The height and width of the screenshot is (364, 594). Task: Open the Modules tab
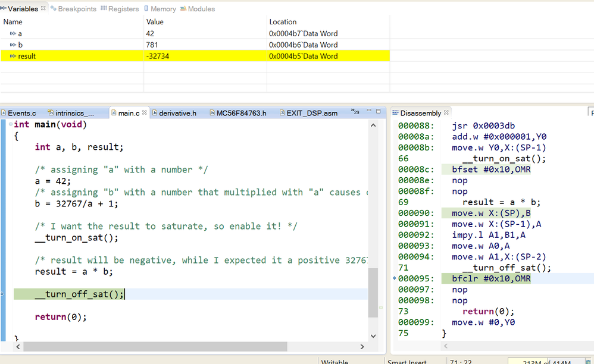coord(198,9)
